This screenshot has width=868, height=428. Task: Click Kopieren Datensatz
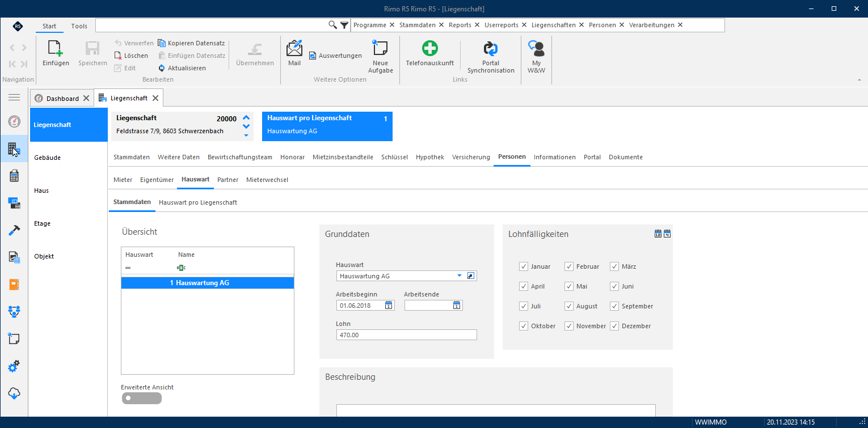pos(191,43)
